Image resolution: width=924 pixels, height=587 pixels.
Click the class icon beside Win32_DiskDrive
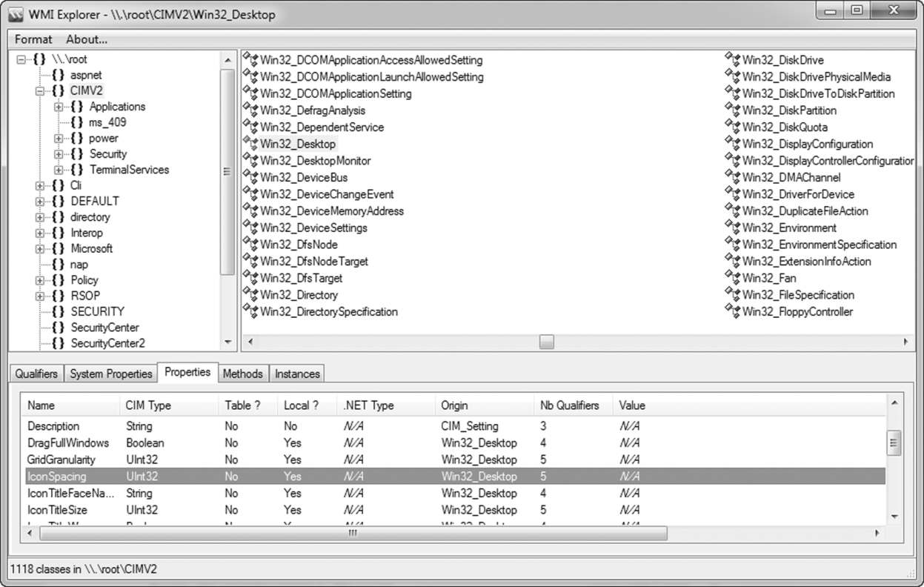point(733,59)
